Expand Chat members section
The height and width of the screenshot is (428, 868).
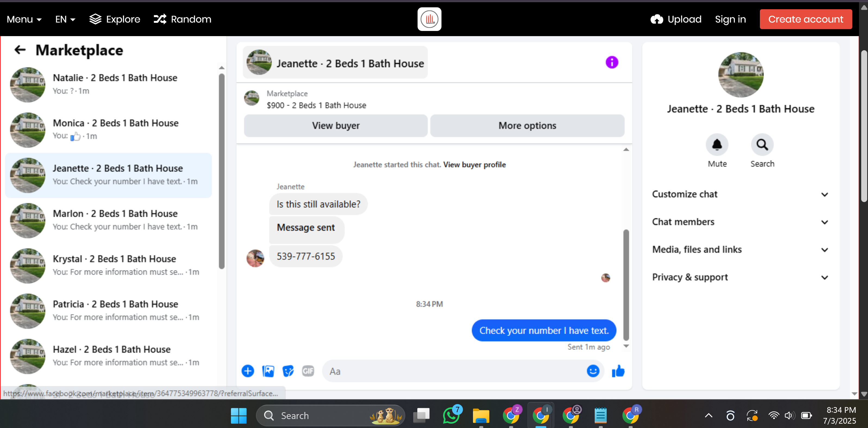point(740,222)
